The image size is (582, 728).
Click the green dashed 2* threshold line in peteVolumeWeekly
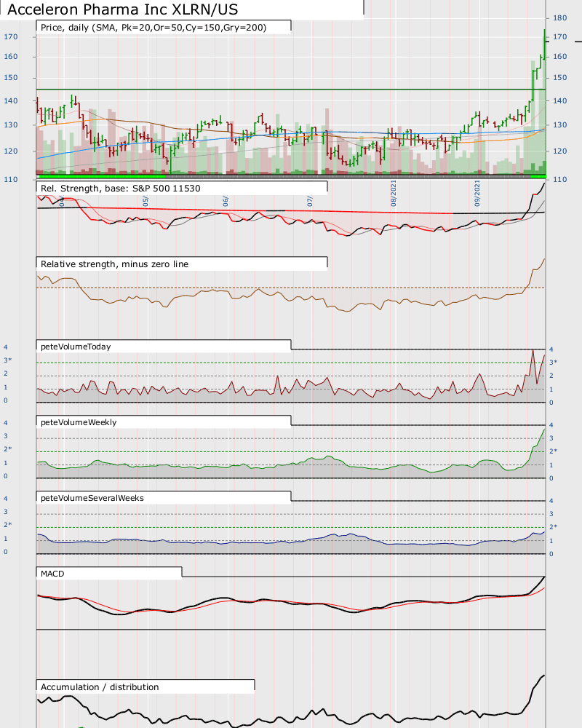click(x=290, y=451)
